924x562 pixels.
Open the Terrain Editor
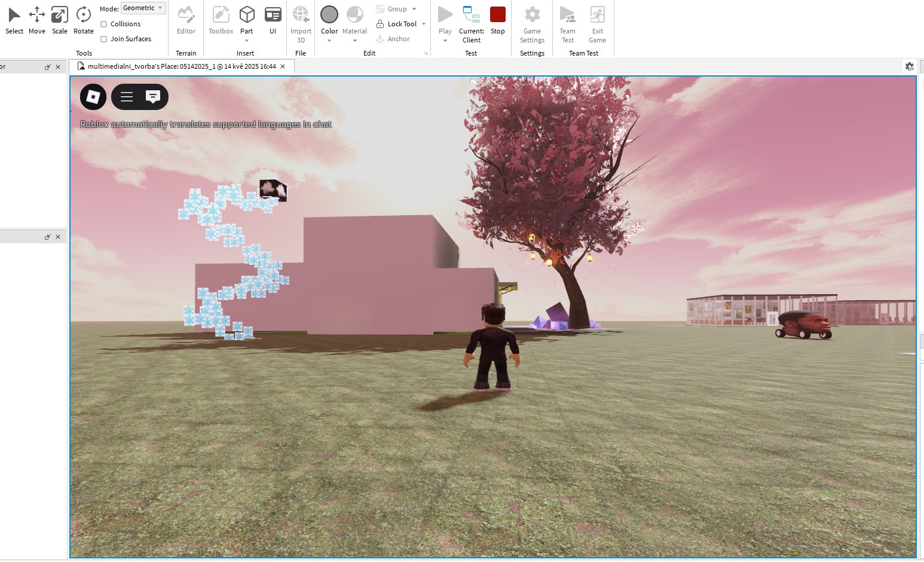pos(186,20)
